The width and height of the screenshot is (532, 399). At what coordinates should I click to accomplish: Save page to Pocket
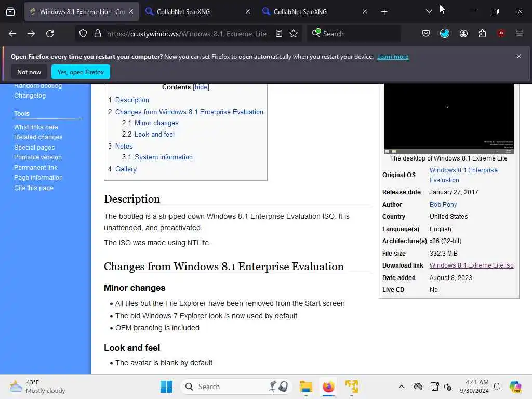(x=426, y=33)
